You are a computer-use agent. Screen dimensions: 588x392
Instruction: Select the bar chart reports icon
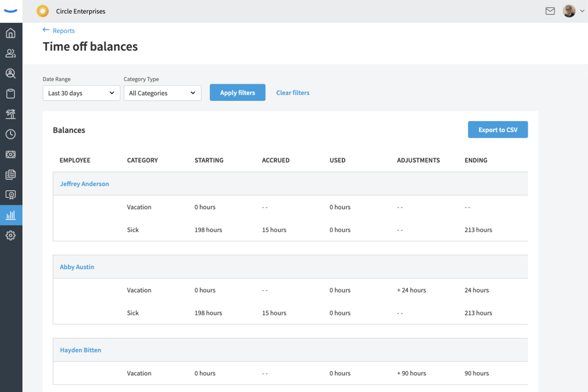[11, 215]
